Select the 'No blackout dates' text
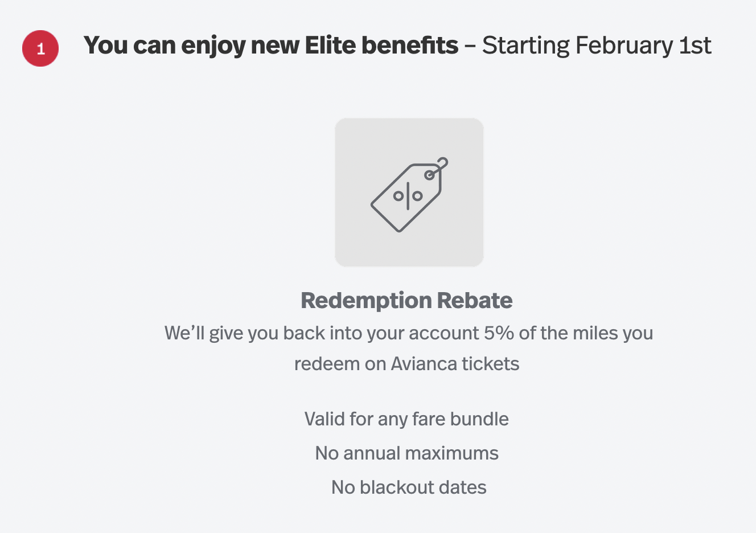The image size is (756, 533). pyautogui.click(x=409, y=487)
